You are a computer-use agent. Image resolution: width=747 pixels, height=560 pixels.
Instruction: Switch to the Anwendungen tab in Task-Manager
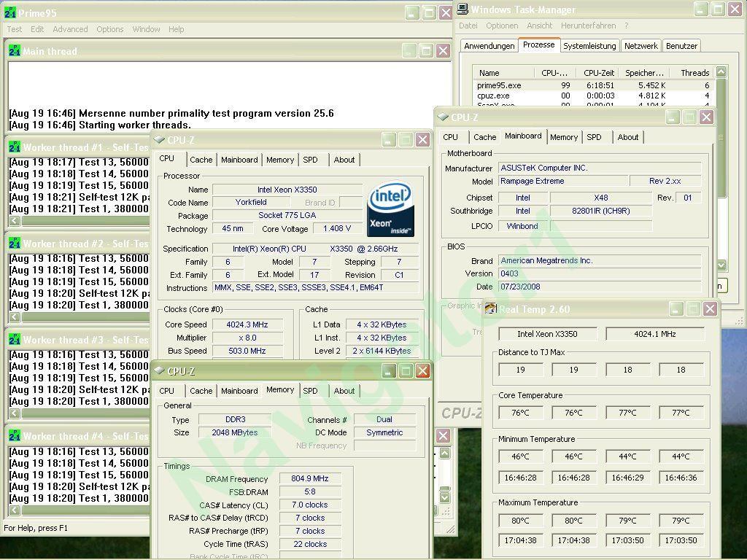[489, 46]
